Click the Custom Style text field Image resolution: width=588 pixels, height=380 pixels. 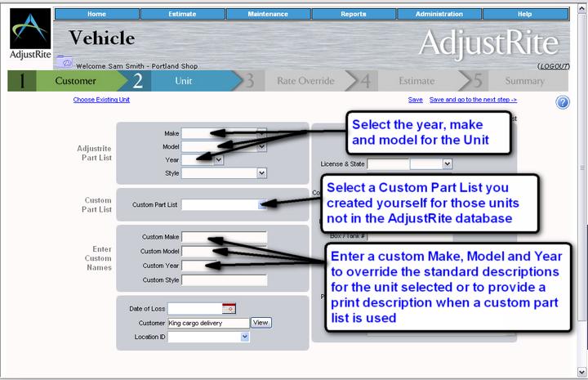click(x=225, y=279)
